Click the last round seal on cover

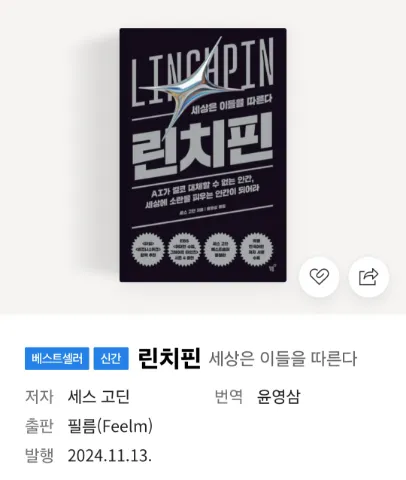tap(256, 249)
